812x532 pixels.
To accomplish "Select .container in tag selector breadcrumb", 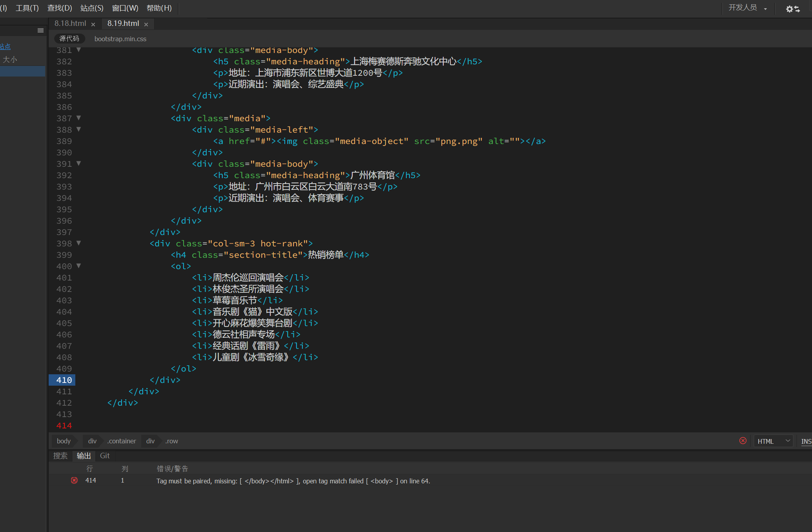I will click(122, 441).
